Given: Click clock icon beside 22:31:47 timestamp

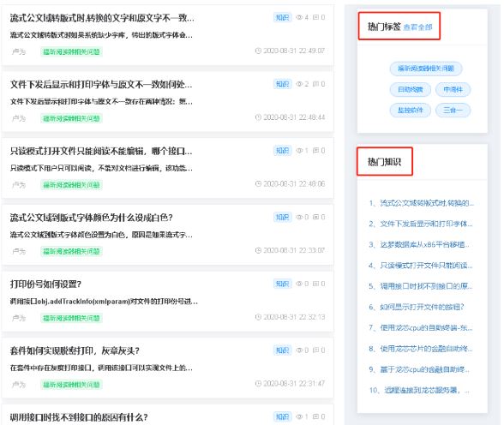Looking at the screenshot, I should (258, 383).
